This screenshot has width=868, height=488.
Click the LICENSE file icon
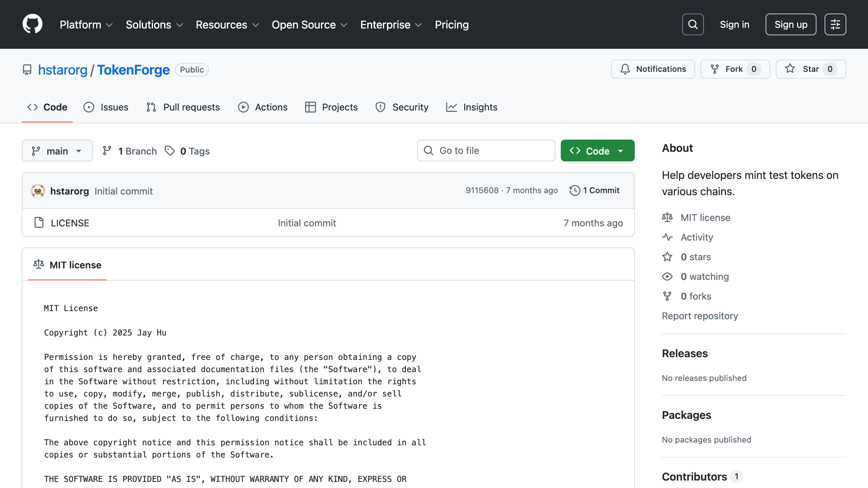click(39, 223)
